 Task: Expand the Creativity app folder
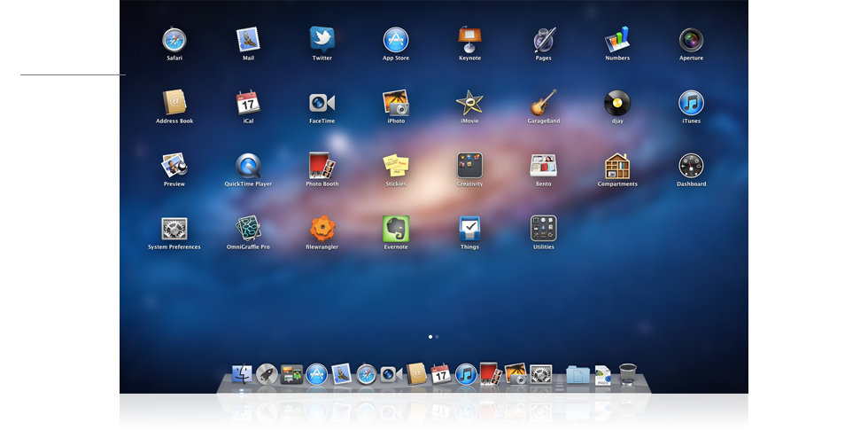469,166
